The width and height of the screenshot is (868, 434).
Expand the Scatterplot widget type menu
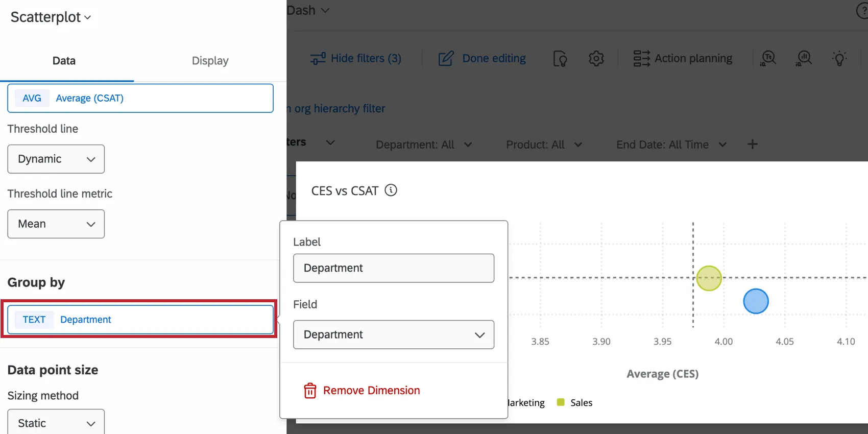click(x=51, y=17)
